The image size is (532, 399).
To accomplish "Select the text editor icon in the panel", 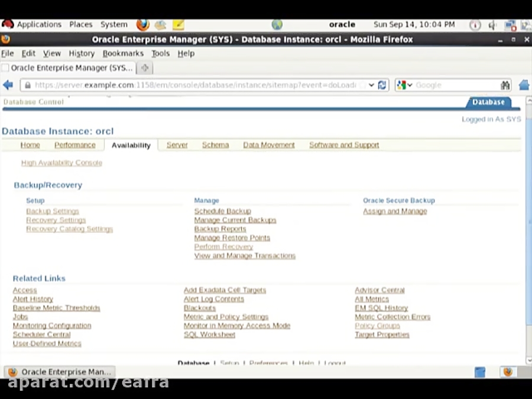I will (x=178, y=24).
